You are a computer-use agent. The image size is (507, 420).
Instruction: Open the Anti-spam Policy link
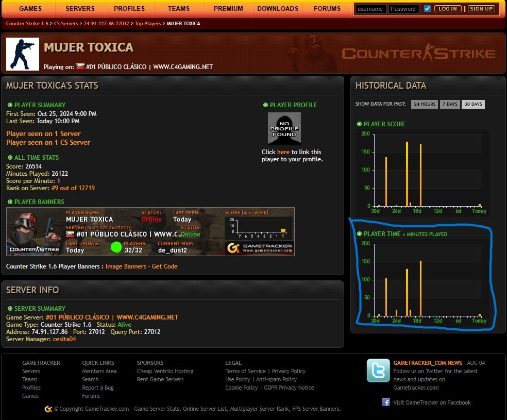[277, 380]
